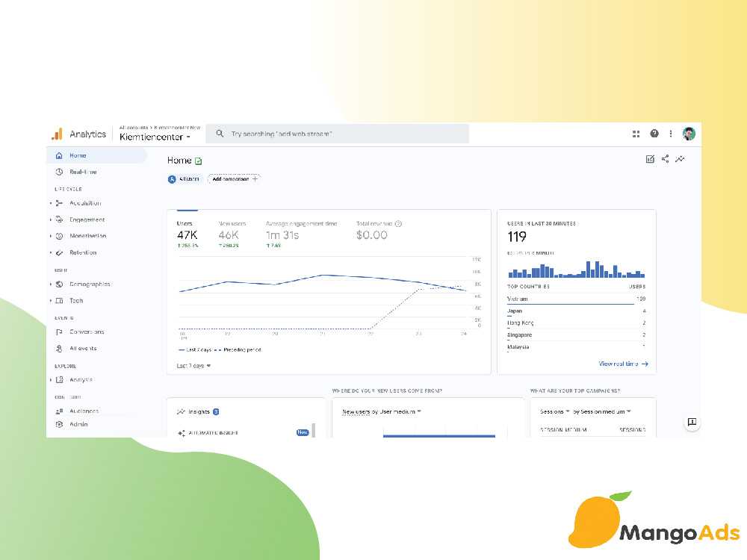The width and height of the screenshot is (747, 560).
Task: Open the customise report edit icon
Action: 650,159
